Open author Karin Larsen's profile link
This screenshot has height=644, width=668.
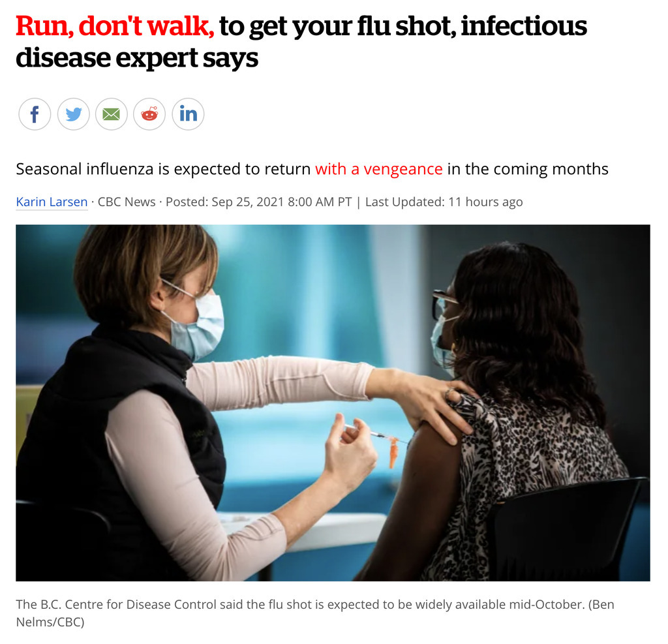click(52, 202)
